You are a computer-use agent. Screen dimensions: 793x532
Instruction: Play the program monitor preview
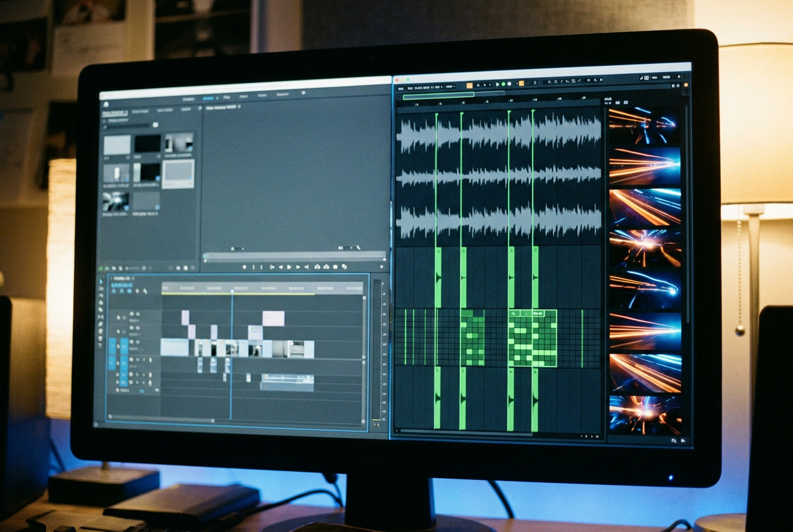[x=289, y=267]
